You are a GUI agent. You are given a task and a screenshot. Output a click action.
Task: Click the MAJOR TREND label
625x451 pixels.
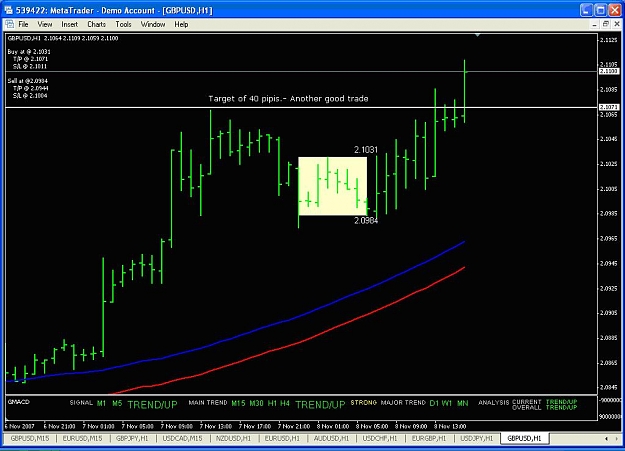[403, 403]
